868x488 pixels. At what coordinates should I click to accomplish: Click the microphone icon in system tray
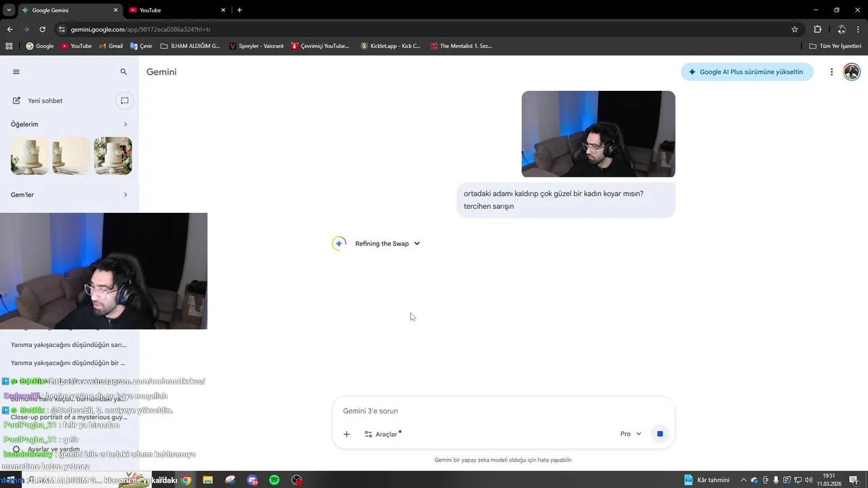click(x=776, y=480)
